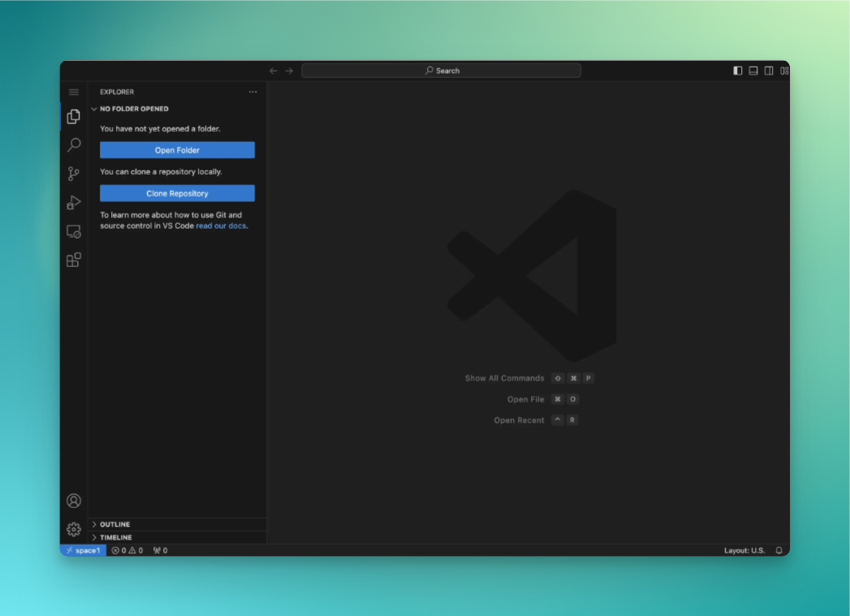The height and width of the screenshot is (616, 850).
Task: Open the Extensions view
Action: [x=74, y=260]
